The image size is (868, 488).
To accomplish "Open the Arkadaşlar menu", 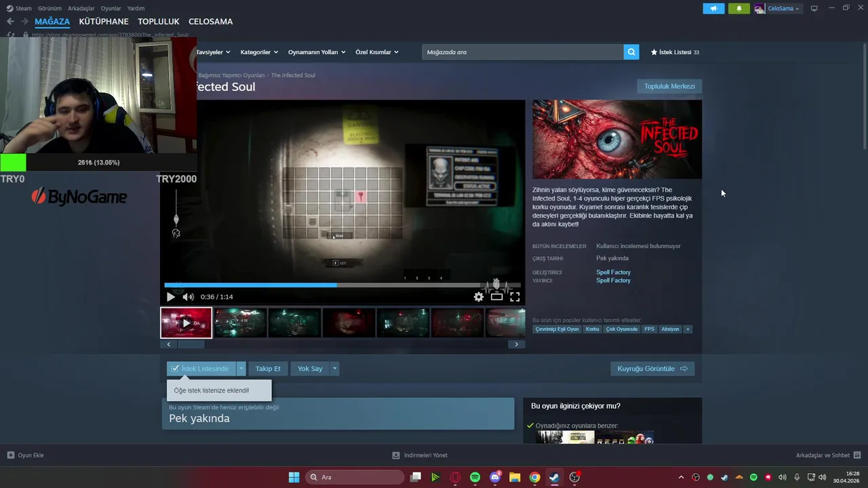I will pyautogui.click(x=81, y=8).
